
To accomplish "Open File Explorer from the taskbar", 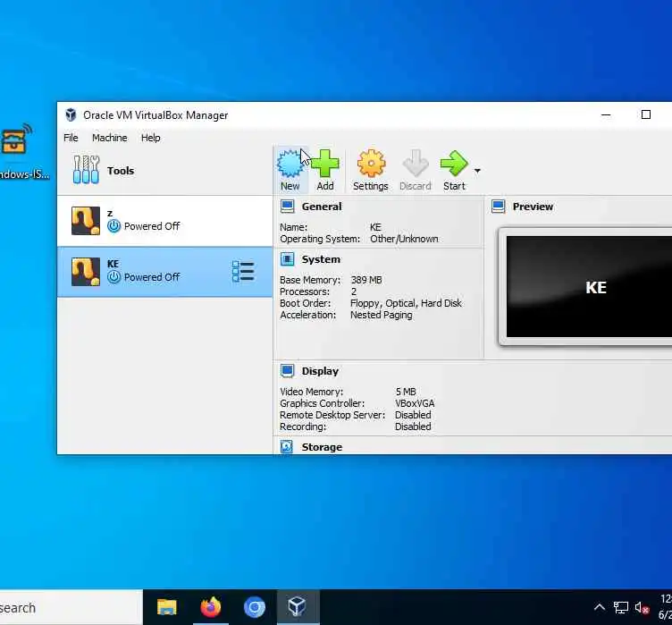I will coord(167,607).
